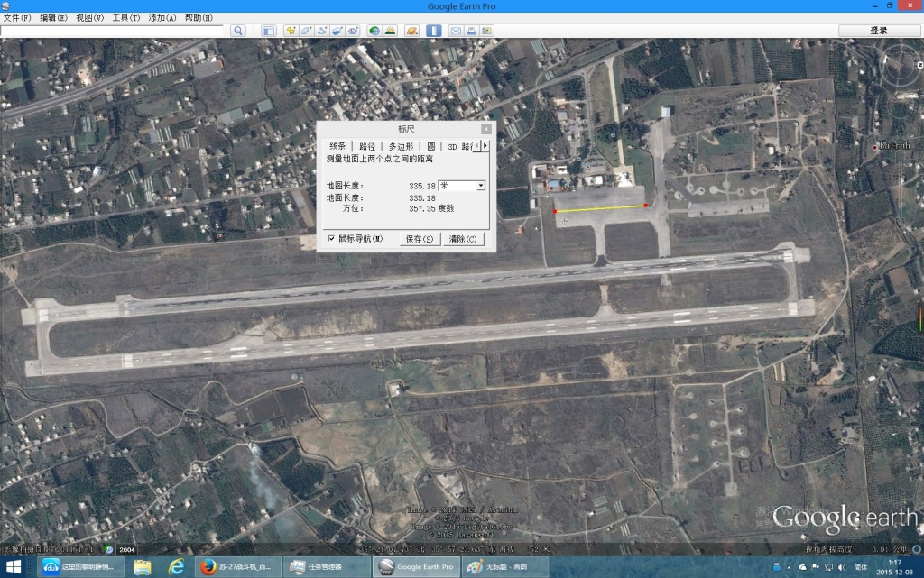Click right arrow to reveal more ruler tabs
Image resolution: width=924 pixels, height=578 pixels.
485,145
